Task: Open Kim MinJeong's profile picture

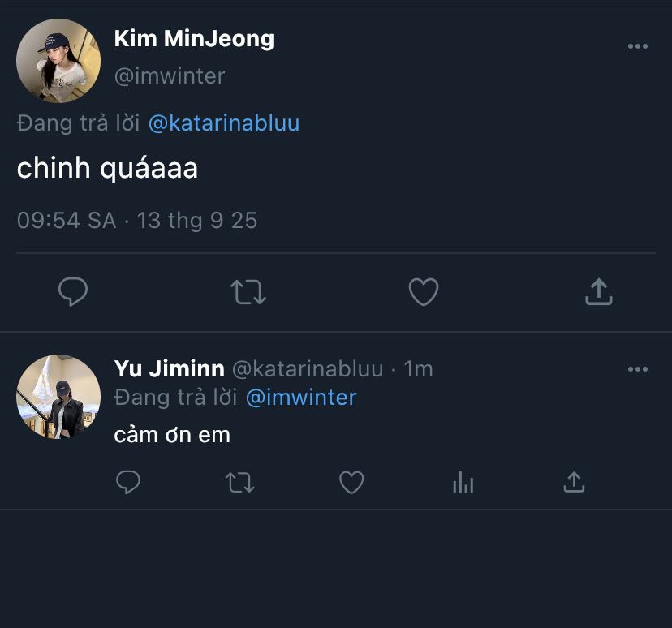Action: [x=58, y=61]
